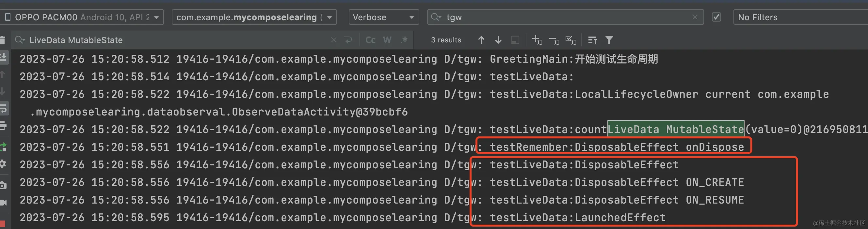Start screen record with video icon
Screen dimensions: 868x229
3,202
